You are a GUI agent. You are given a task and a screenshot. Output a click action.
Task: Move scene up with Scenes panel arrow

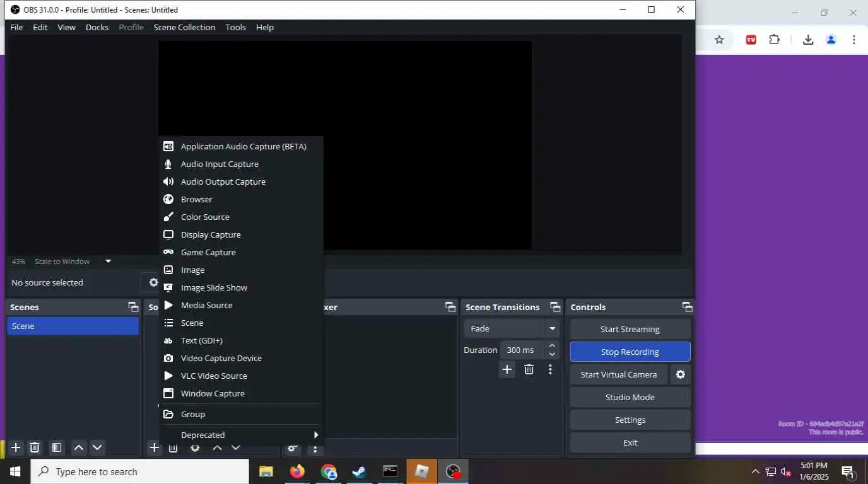tap(79, 447)
